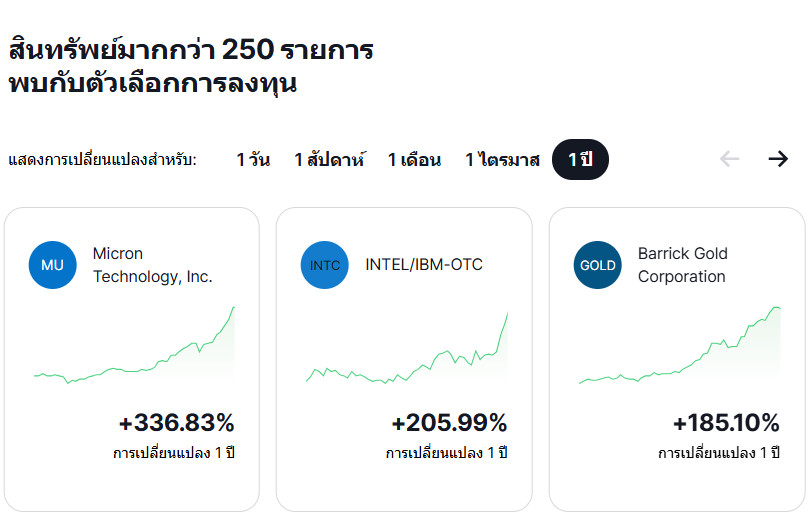This screenshot has height=530, width=810.
Task: Open Barrick Gold Corporation name link
Action: [x=682, y=265]
